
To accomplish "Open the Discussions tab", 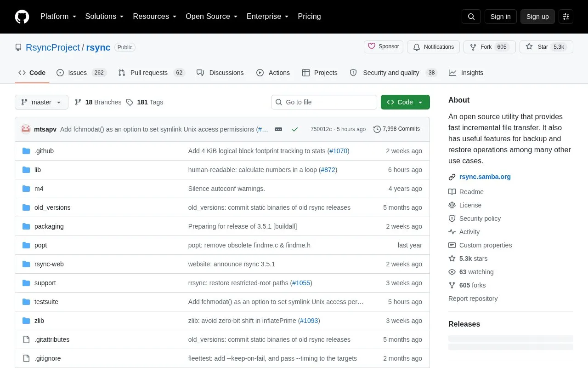I will [x=220, y=73].
